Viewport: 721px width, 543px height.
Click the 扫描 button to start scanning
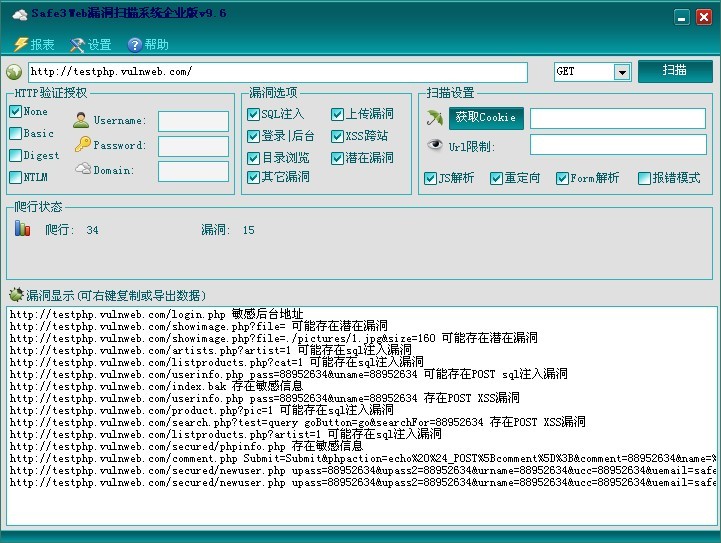click(x=675, y=71)
